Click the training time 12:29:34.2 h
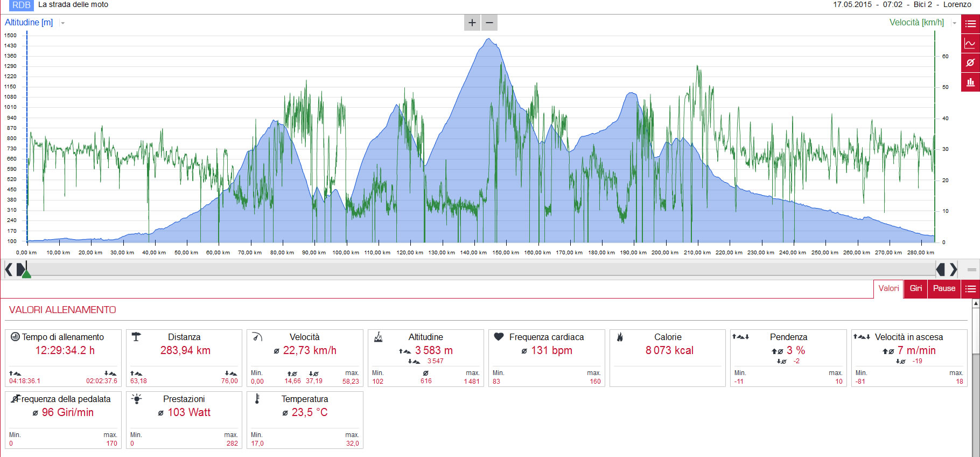This screenshot has width=980, height=457. [x=65, y=350]
